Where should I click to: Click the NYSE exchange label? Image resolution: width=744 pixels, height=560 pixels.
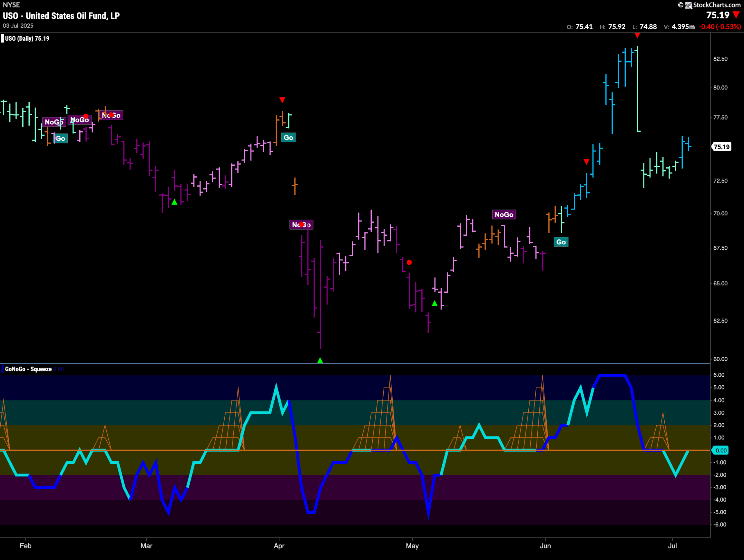pyautogui.click(x=11, y=5)
